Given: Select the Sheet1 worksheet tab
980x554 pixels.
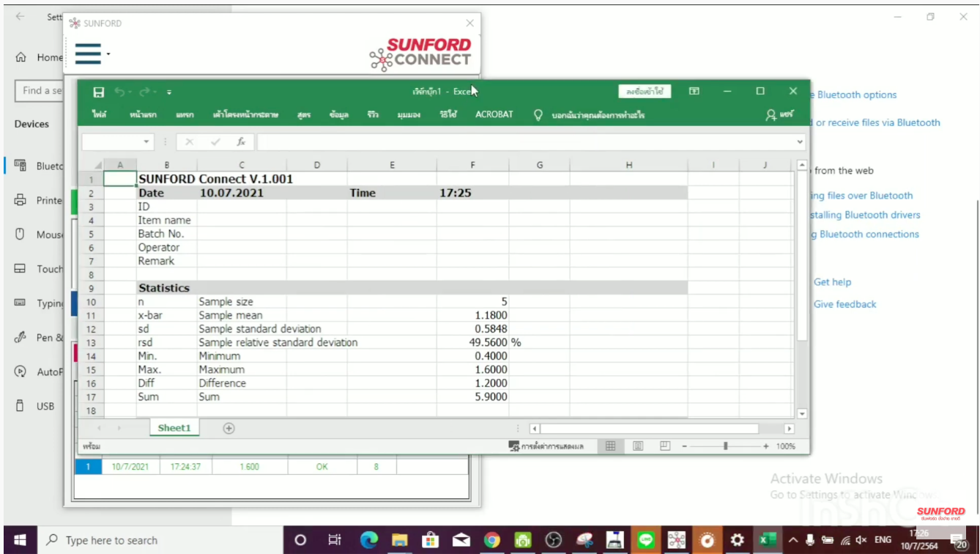Looking at the screenshot, I should point(174,429).
